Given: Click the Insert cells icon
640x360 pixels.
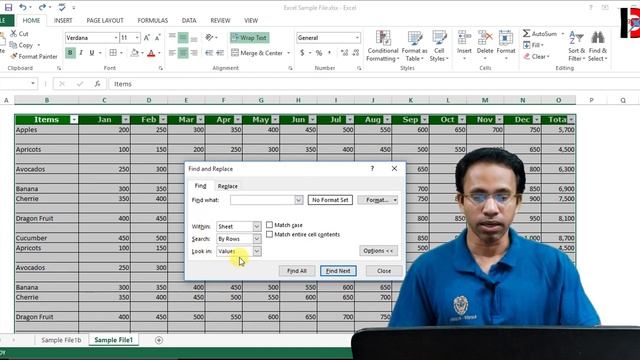Looking at the screenshot, I should [464, 38].
